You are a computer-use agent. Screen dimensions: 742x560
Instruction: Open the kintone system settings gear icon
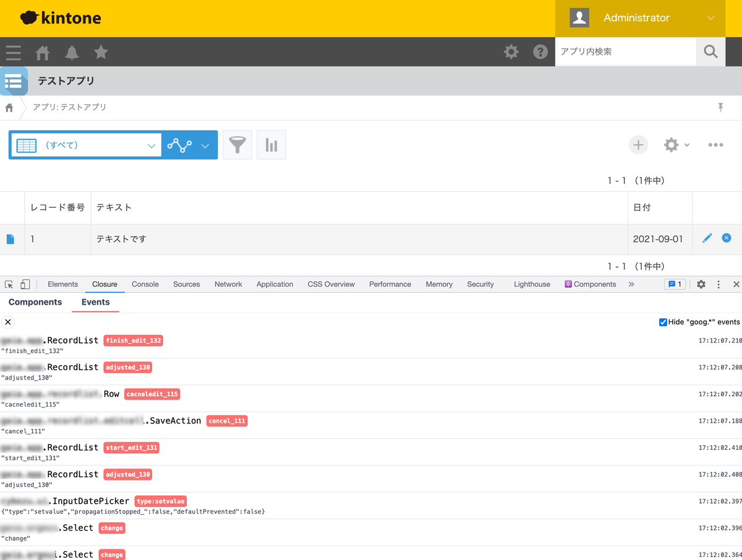(511, 52)
